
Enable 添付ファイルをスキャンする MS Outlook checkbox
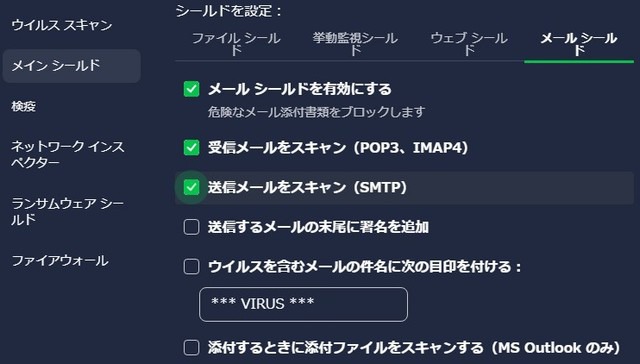[x=191, y=348]
